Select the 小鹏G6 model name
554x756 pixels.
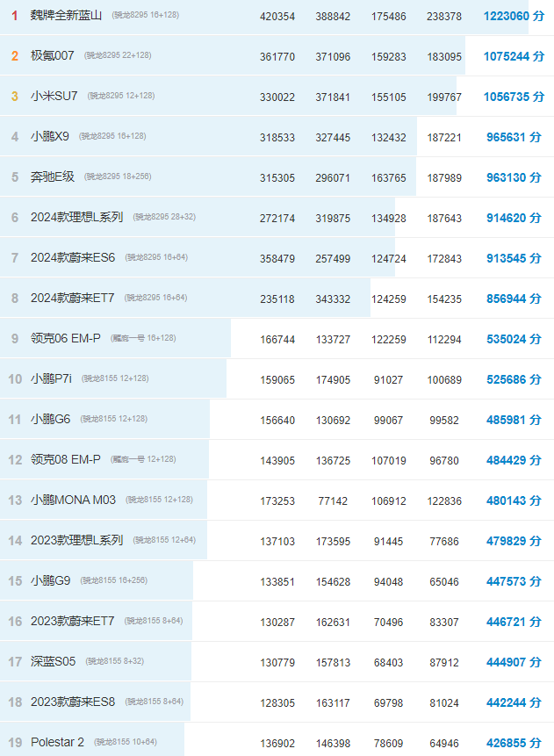[x=51, y=420]
